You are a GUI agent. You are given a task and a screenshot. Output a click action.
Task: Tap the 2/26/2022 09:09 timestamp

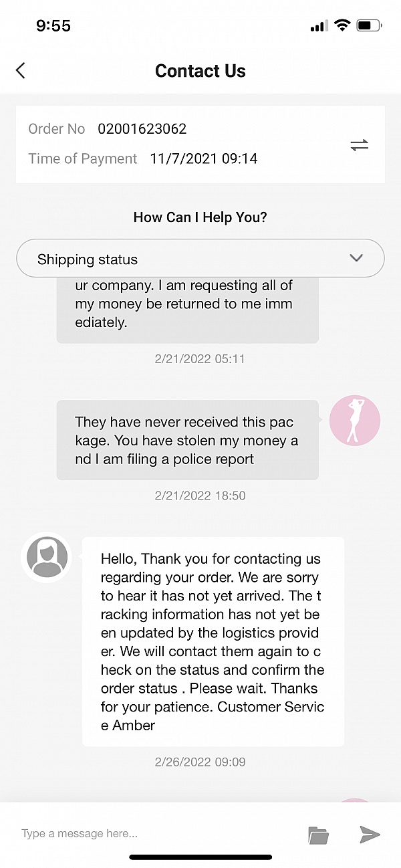pos(200,762)
